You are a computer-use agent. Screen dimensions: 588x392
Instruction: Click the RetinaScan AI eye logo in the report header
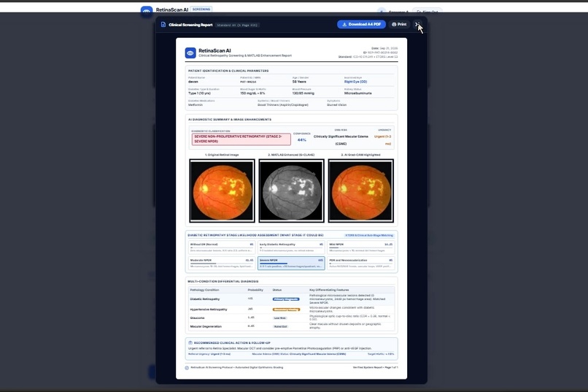click(190, 53)
